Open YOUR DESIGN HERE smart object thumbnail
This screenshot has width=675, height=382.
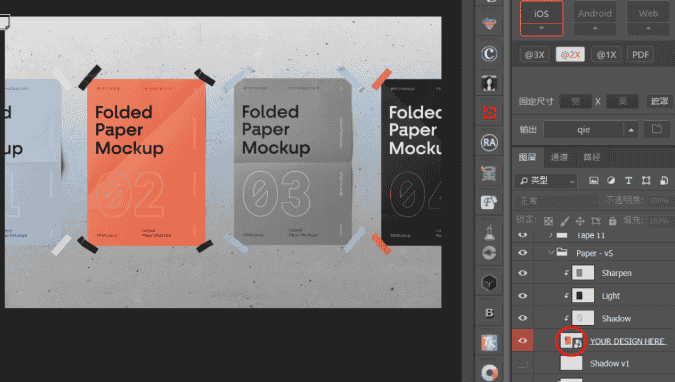click(571, 342)
